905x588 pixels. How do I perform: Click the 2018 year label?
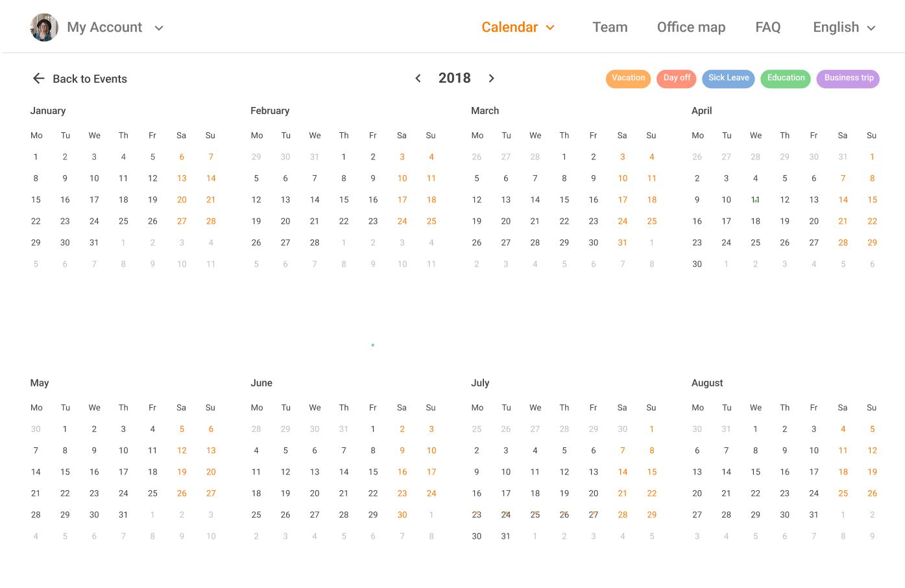tap(455, 78)
